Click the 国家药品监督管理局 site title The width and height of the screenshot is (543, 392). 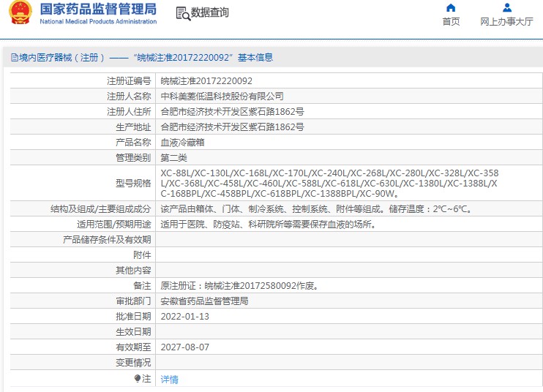[97, 10]
